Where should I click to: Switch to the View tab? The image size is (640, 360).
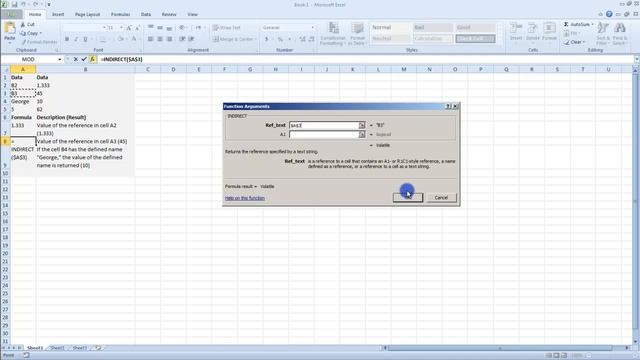tap(192, 14)
